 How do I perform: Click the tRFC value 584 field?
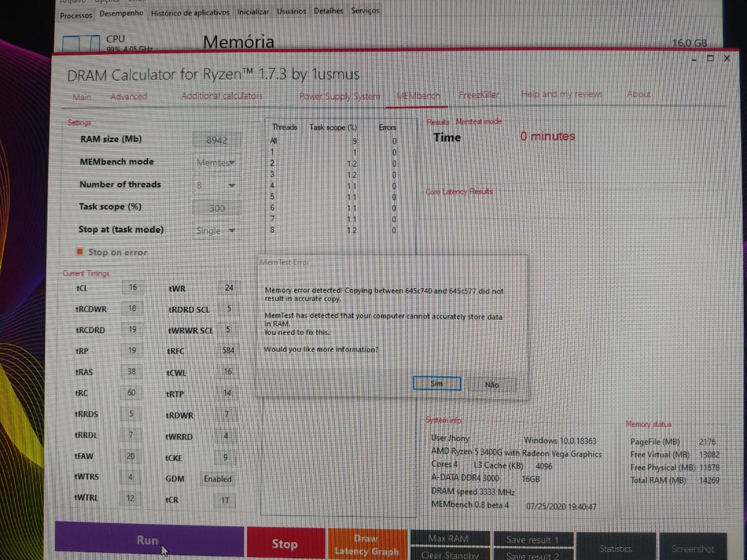click(228, 351)
